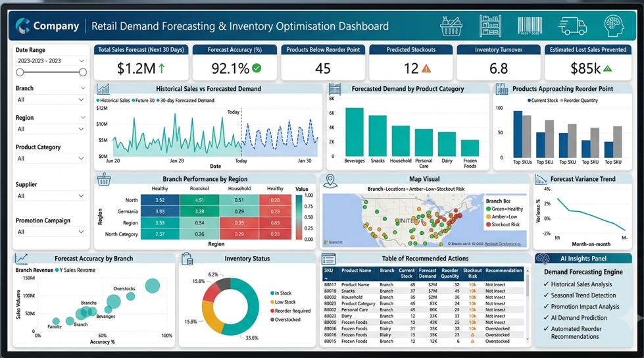Click the green checkmark beside 92.1%
This screenshot has width=644, height=358.
[257, 68]
